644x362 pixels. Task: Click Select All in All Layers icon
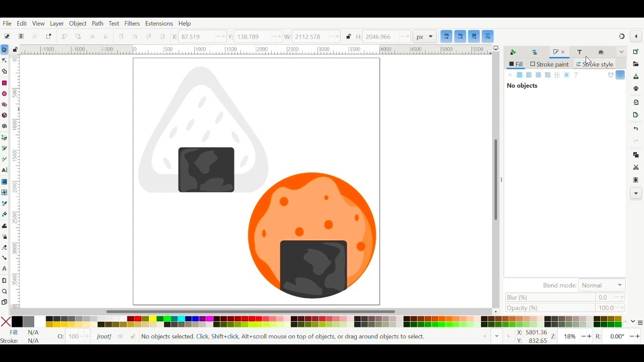pos(21,37)
